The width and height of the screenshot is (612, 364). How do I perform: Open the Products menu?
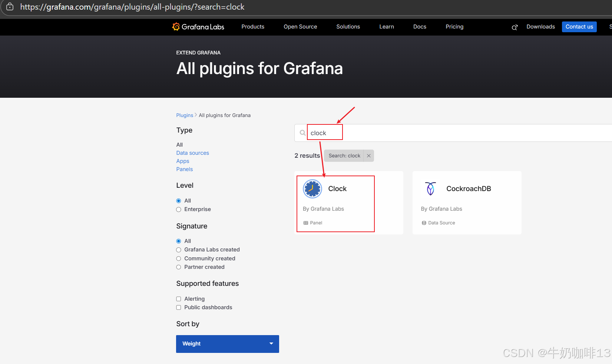tap(253, 27)
